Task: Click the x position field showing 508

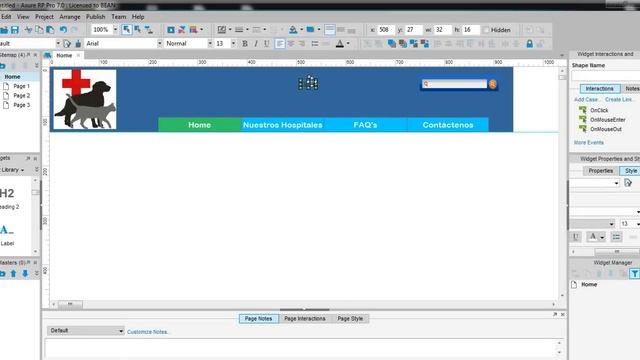Action: pos(385,30)
